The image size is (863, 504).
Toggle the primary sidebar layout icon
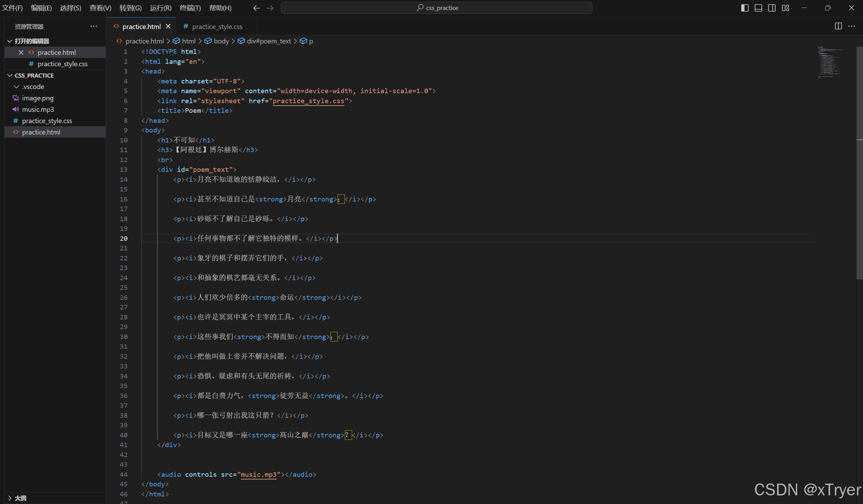click(745, 8)
